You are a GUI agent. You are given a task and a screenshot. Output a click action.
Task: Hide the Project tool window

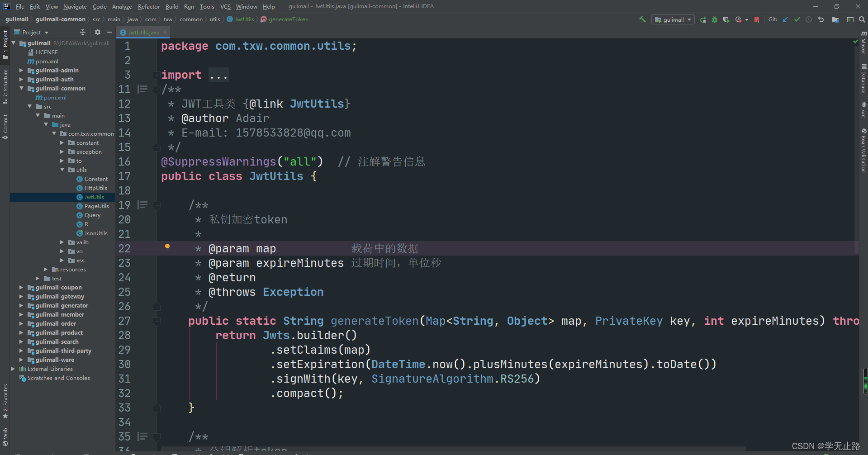point(109,32)
